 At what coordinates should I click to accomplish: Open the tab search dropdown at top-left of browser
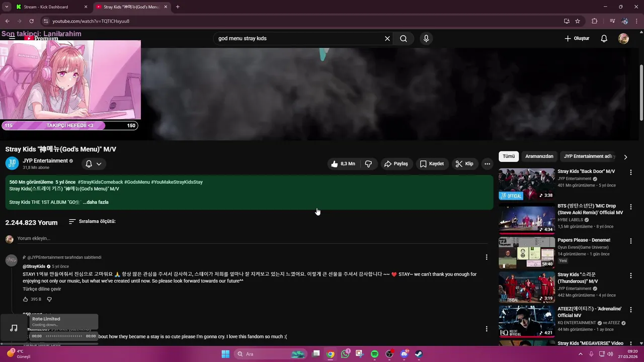7,7
